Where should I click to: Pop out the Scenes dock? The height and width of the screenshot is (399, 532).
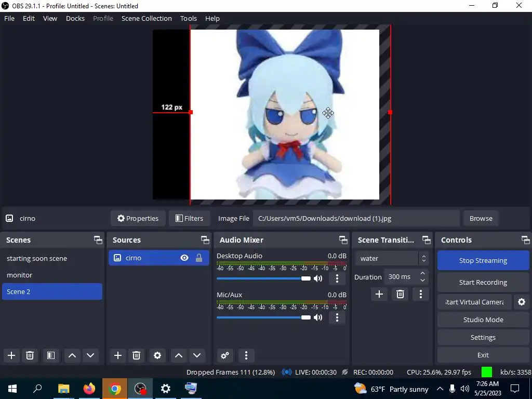tap(98, 240)
